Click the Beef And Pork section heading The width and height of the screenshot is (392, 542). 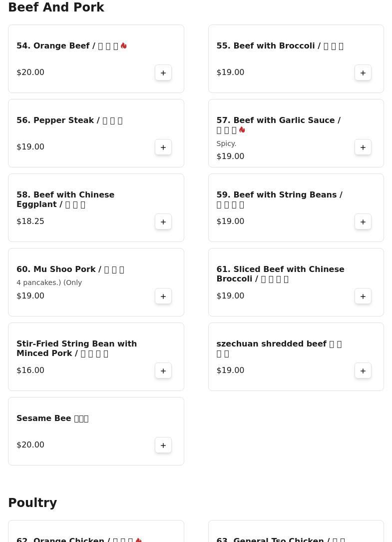coord(56,7)
